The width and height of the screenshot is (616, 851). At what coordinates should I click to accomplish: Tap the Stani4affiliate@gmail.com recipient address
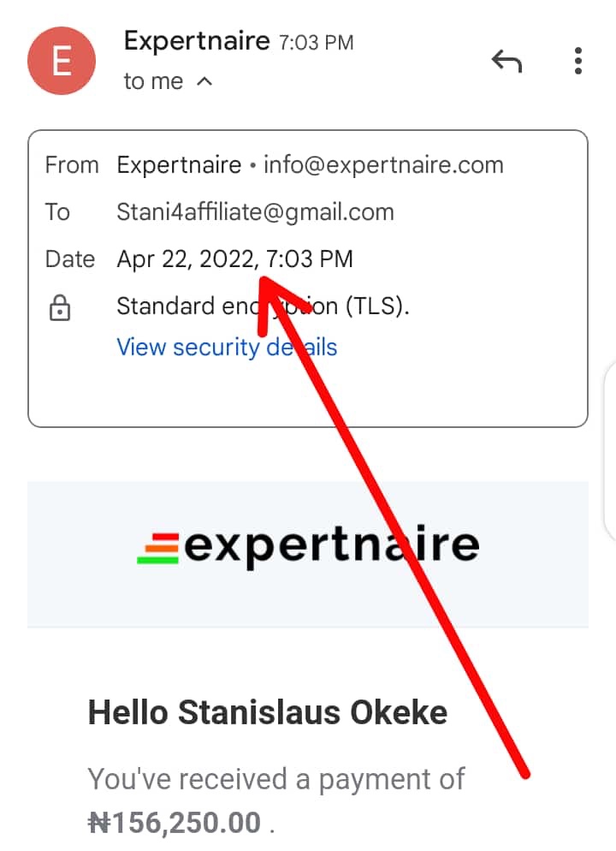[255, 211]
